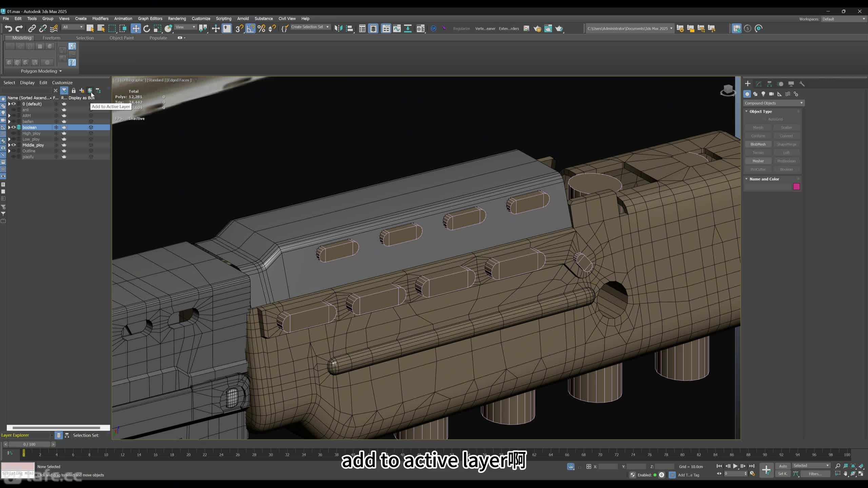
Task: Open the Modify panel tab icon
Action: click(758, 84)
